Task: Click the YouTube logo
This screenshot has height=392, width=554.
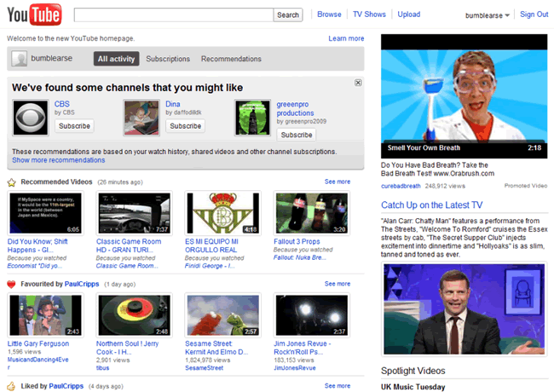Action: coord(34,14)
